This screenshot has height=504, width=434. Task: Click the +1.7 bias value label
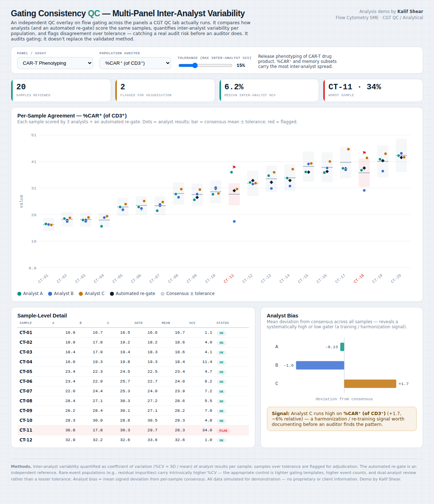[404, 384]
